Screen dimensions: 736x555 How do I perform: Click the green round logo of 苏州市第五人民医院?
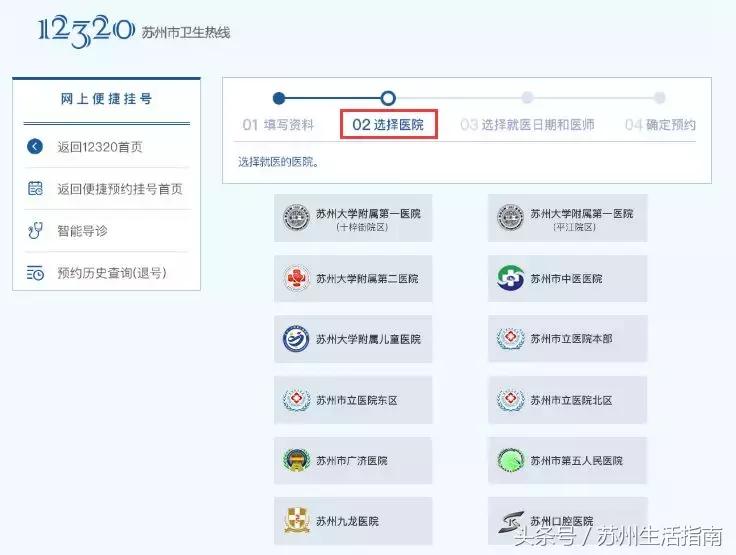click(x=510, y=460)
